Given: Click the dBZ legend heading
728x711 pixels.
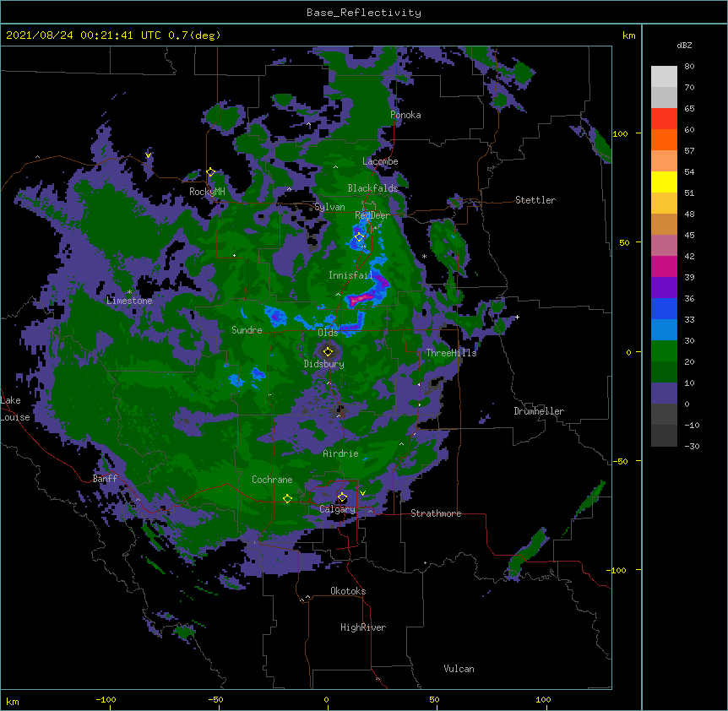Looking at the screenshot, I should (684, 45).
